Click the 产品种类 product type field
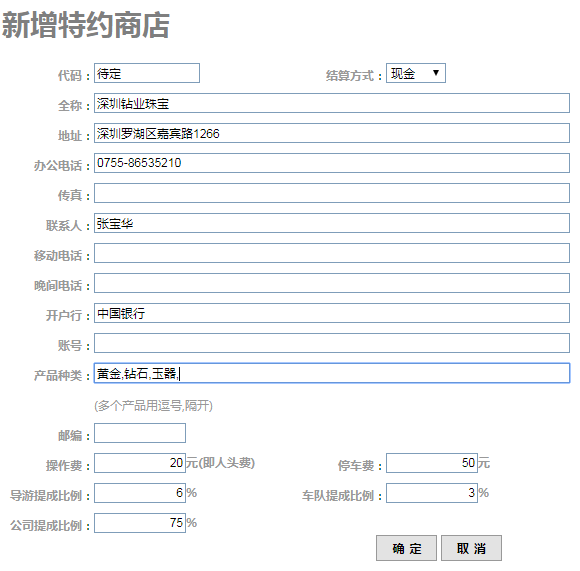Image resolution: width=580 pixels, height=571 pixels. 332,373
